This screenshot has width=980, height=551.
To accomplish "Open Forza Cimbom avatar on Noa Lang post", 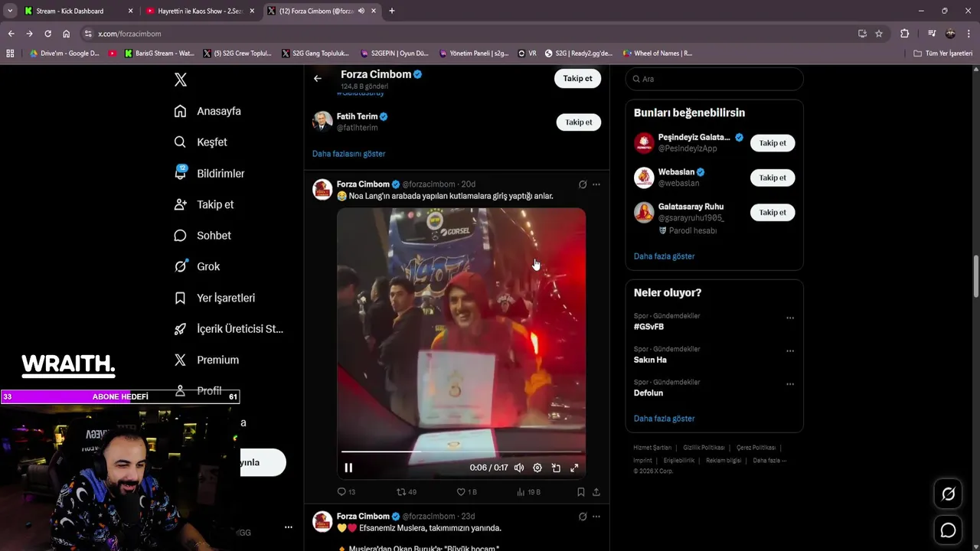I will [x=322, y=190].
